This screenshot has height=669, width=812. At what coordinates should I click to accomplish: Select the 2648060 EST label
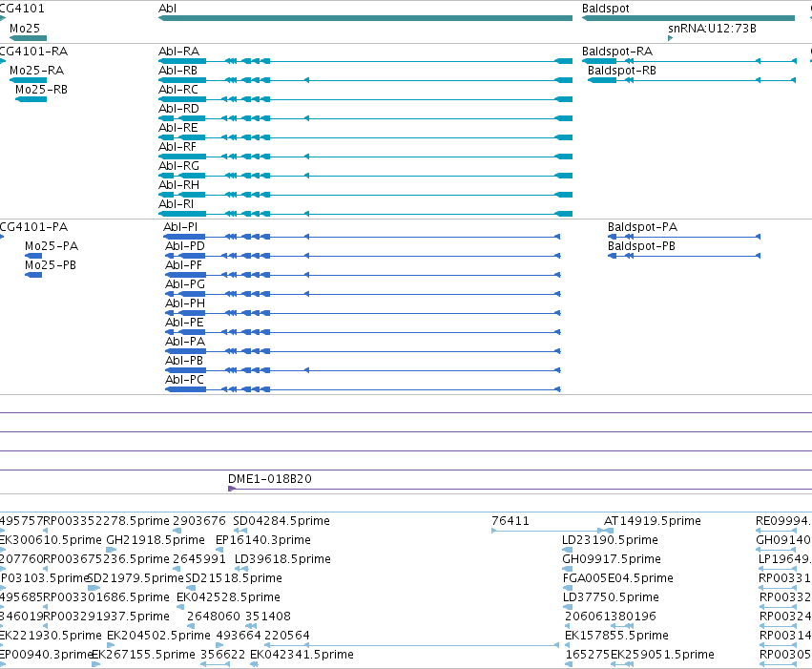tap(213, 617)
